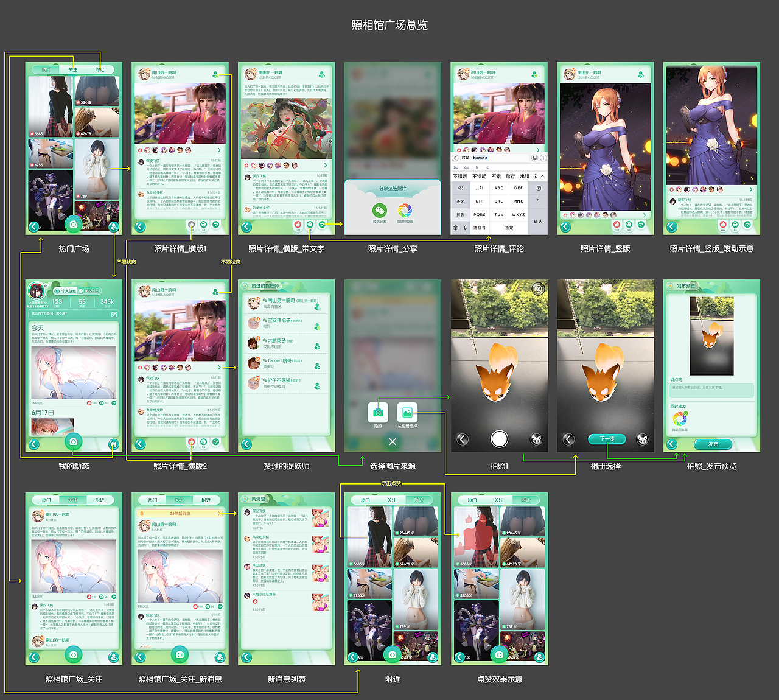Image resolution: width=779 pixels, height=700 pixels.
Task: Follow user icon on 照片详情_横版1 screen
Action: 216,74
